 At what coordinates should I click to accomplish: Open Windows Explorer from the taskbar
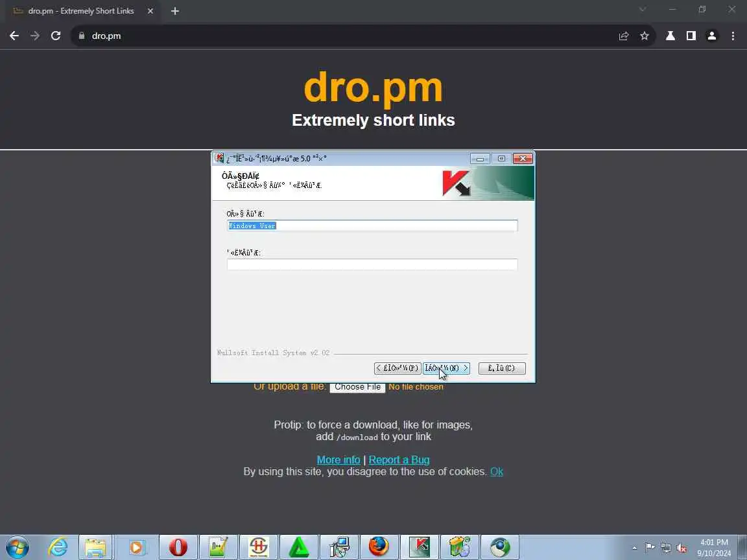click(x=95, y=547)
